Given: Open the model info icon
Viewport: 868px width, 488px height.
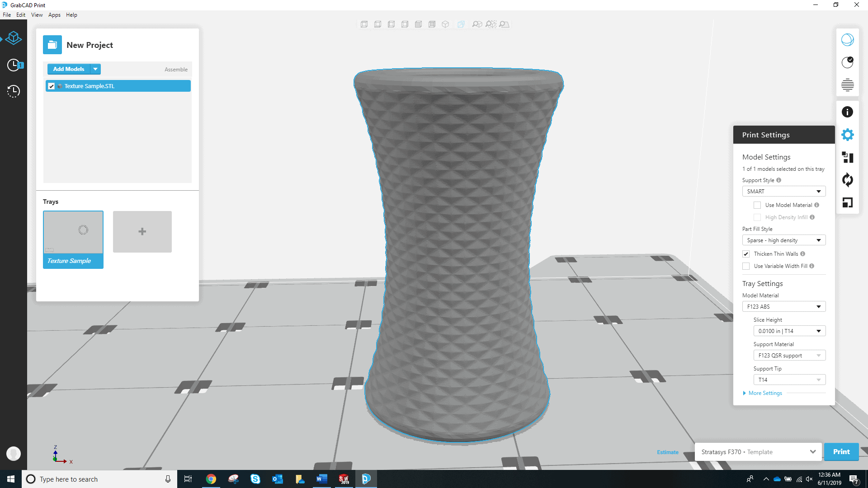Looking at the screenshot, I should (847, 112).
